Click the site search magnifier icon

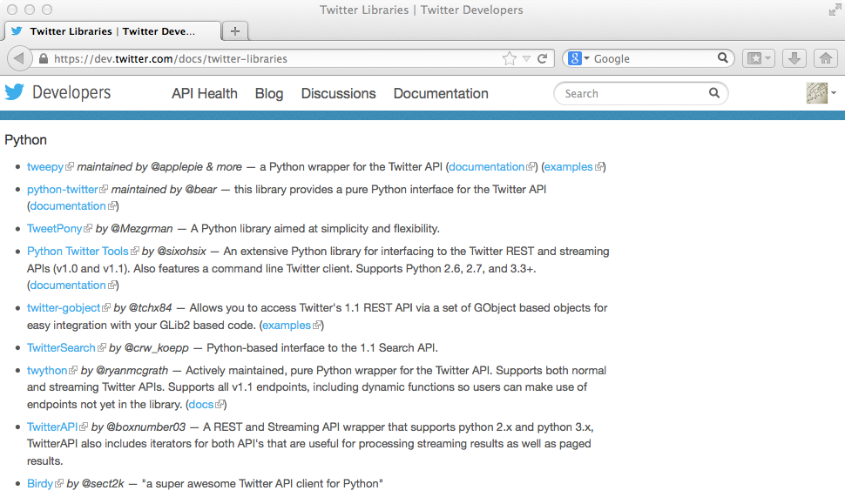point(714,93)
